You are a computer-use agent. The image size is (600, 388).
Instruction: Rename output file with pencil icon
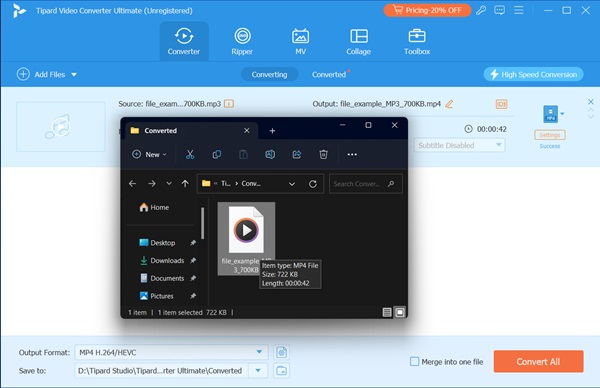(449, 104)
